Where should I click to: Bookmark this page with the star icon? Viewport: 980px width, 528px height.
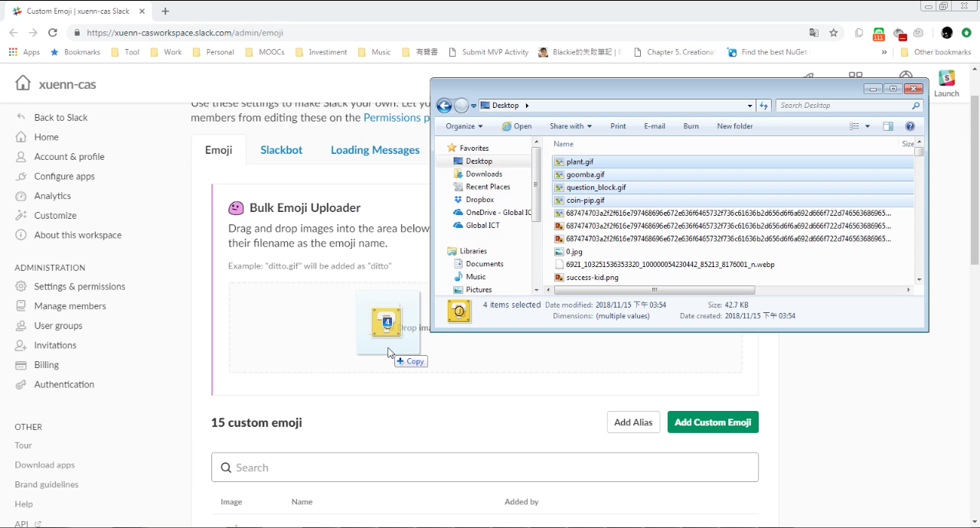[x=834, y=33]
